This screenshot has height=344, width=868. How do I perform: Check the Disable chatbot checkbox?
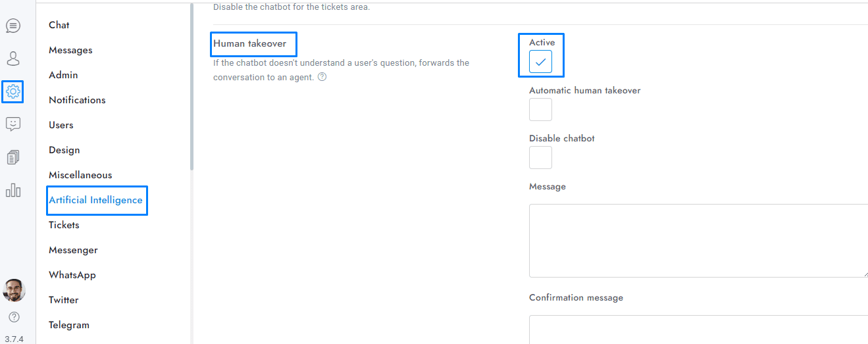tap(540, 158)
